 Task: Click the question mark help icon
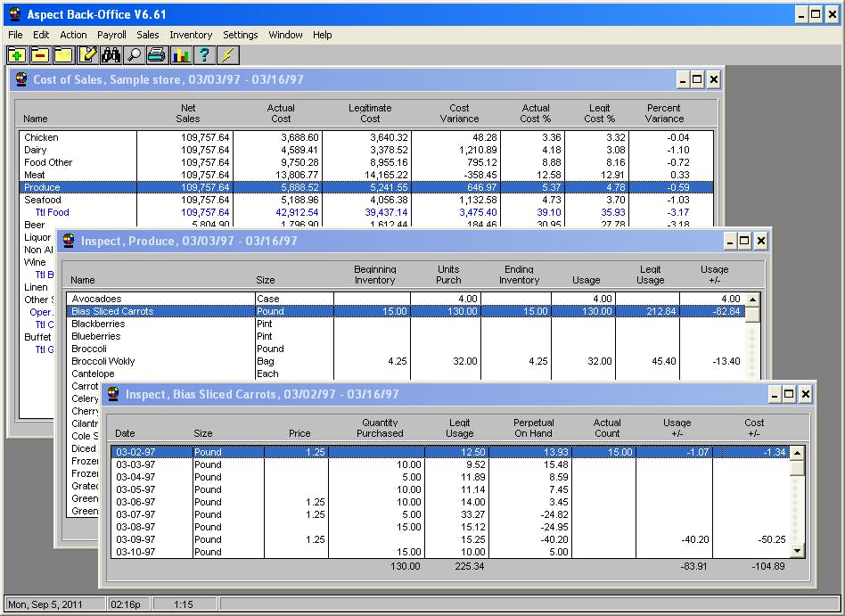pos(204,55)
